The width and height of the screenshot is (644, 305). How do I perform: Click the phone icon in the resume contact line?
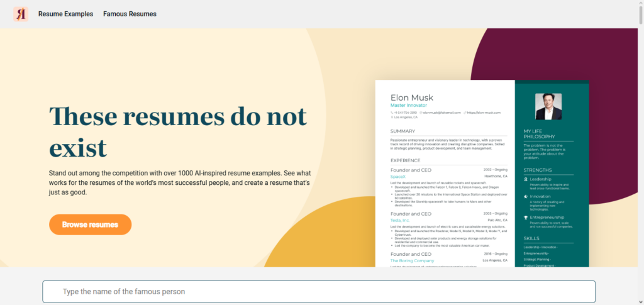392,113
